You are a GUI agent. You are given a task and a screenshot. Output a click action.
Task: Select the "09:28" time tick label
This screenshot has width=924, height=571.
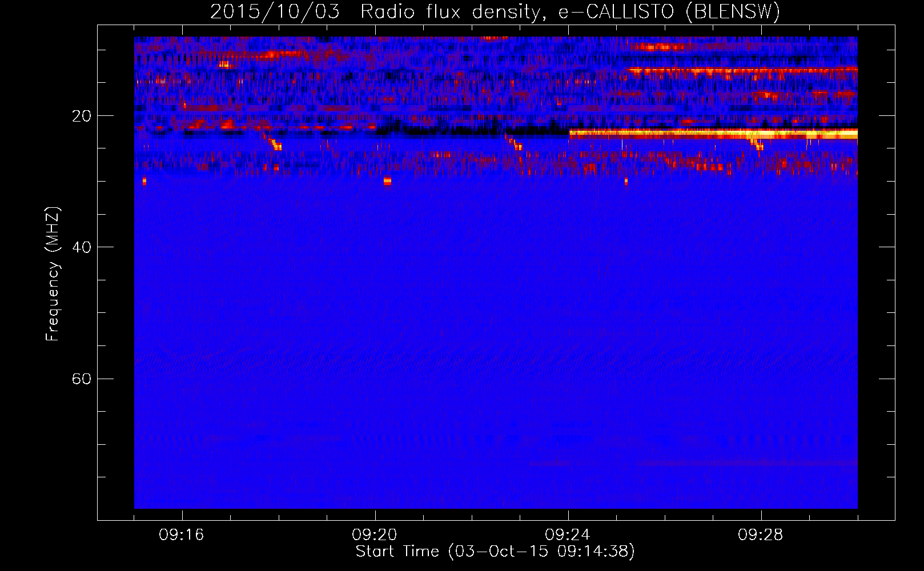[x=761, y=535]
